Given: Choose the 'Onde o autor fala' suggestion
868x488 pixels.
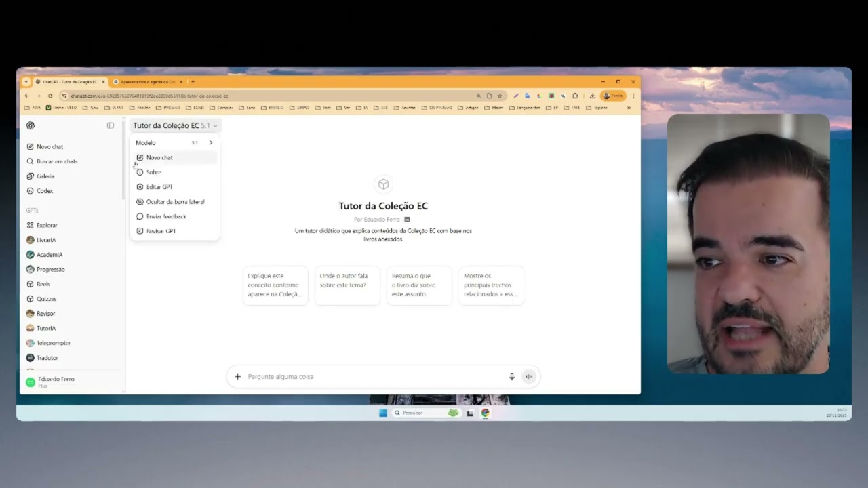Looking at the screenshot, I should pos(347,285).
